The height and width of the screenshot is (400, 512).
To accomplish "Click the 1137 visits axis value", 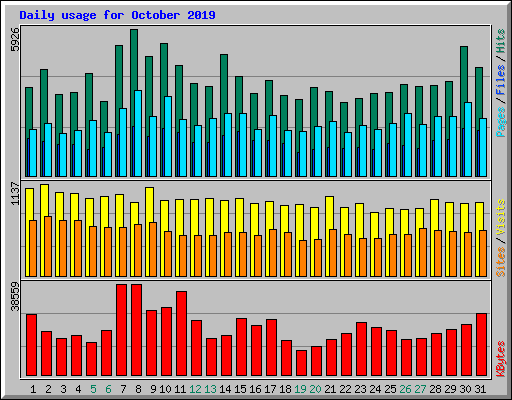I will (x=15, y=194).
